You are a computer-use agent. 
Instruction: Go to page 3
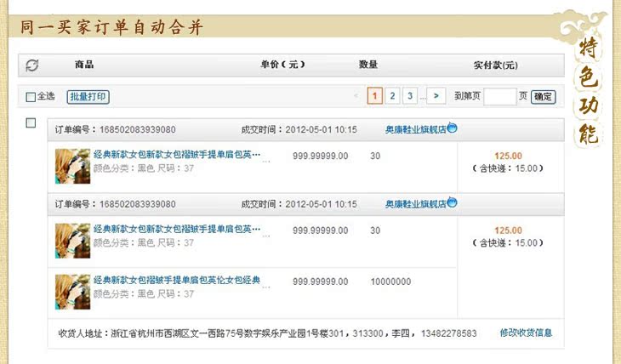pyautogui.click(x=410, y=96)
